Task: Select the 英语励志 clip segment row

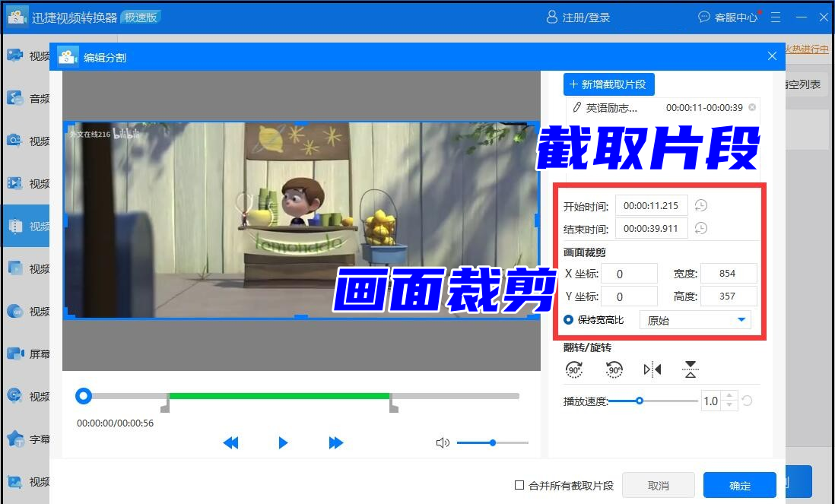Action: pyautogui.click(x=663, y=107)
